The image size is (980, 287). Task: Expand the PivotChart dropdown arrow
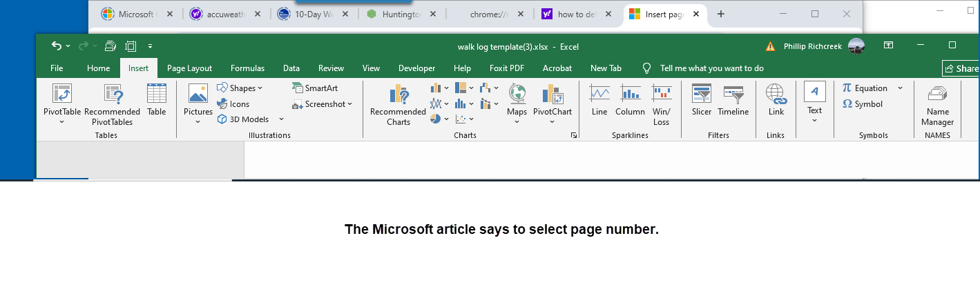pos(553,122)
